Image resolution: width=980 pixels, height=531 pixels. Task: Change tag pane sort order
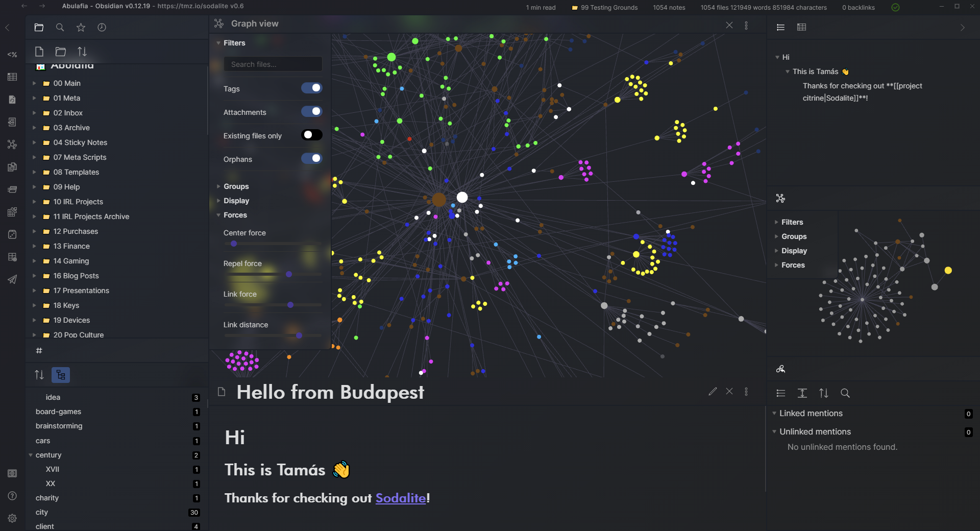[x=39, y=375]
